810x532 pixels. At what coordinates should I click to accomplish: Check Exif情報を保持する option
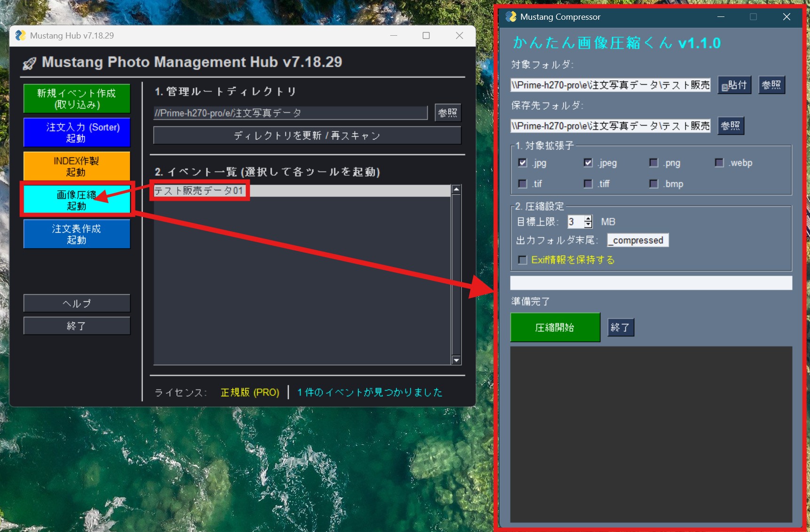point(522,260)
